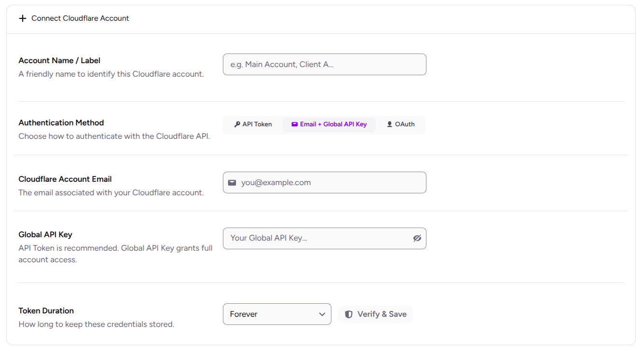Click 'Choose how to authenticate' description text

click(114, 136)
